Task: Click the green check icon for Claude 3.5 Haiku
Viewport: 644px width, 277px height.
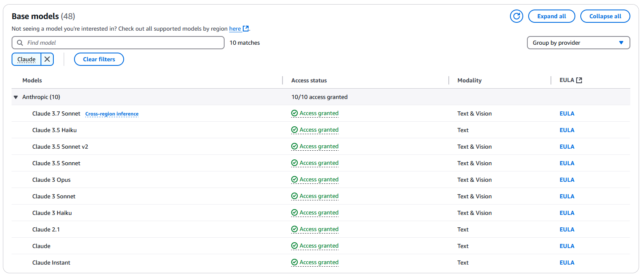Action: coord(294,130)
